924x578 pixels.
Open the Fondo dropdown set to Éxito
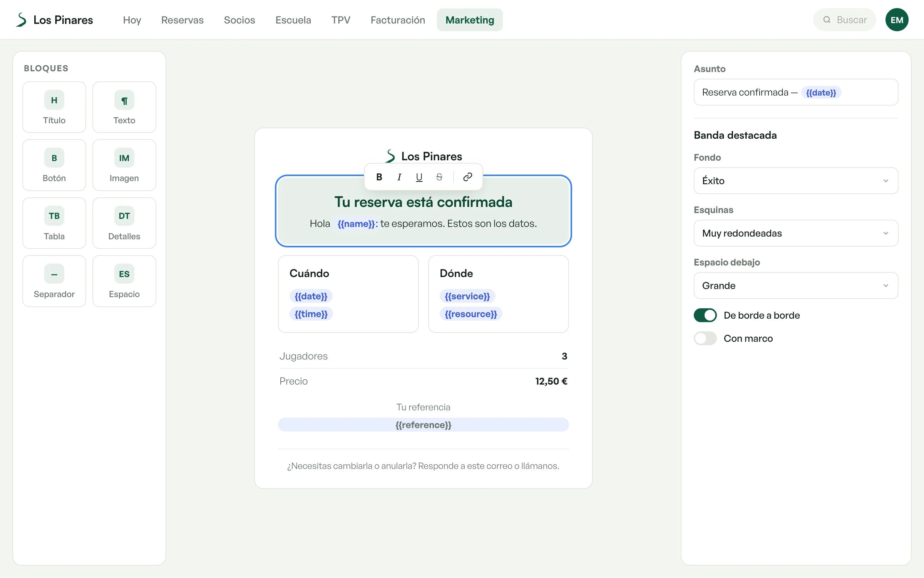(x=796, y=181)
